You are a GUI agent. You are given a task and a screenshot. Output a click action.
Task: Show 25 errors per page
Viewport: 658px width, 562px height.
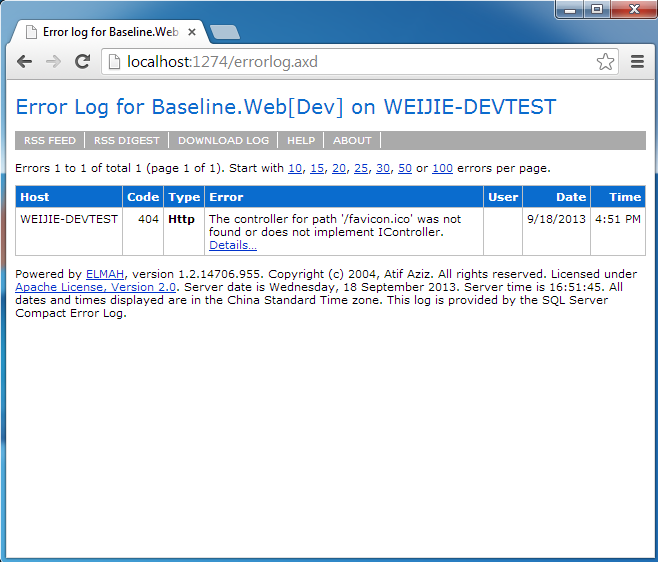[361, 168]
